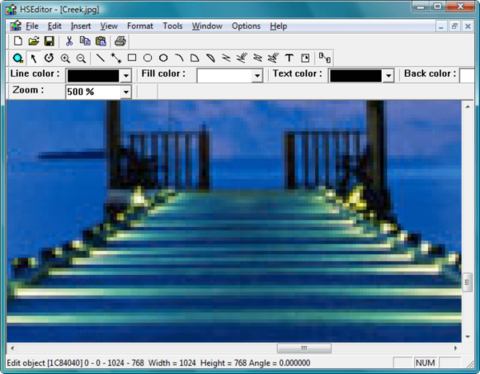This screenshot has width=480, height=374.
Task: Open the Tools menu
Action: pos(173,26)
